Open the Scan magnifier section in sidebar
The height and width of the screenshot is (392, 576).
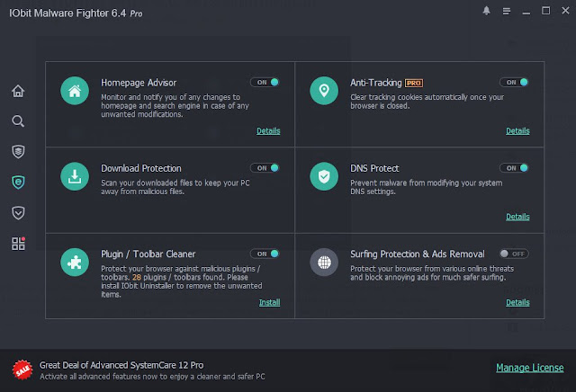click(x=18, y=120)
